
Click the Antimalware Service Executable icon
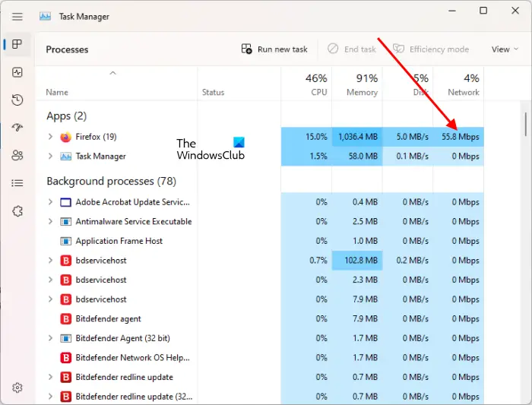pos(66,221)
